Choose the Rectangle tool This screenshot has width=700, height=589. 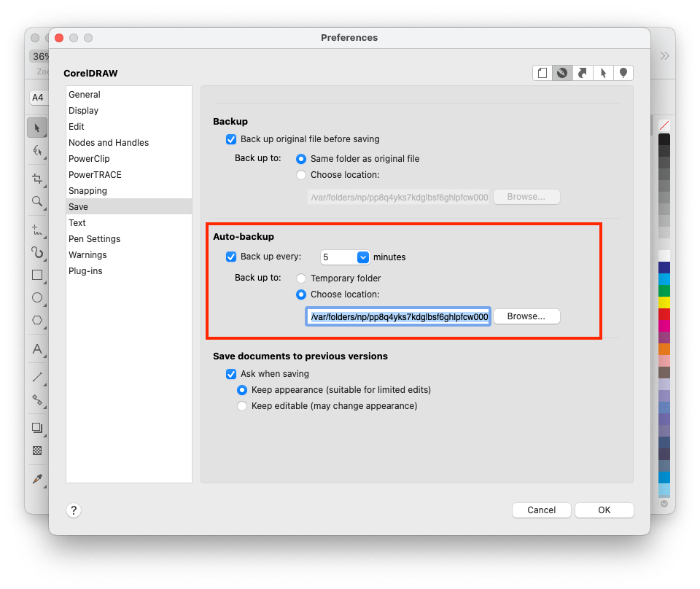(37, 275)
